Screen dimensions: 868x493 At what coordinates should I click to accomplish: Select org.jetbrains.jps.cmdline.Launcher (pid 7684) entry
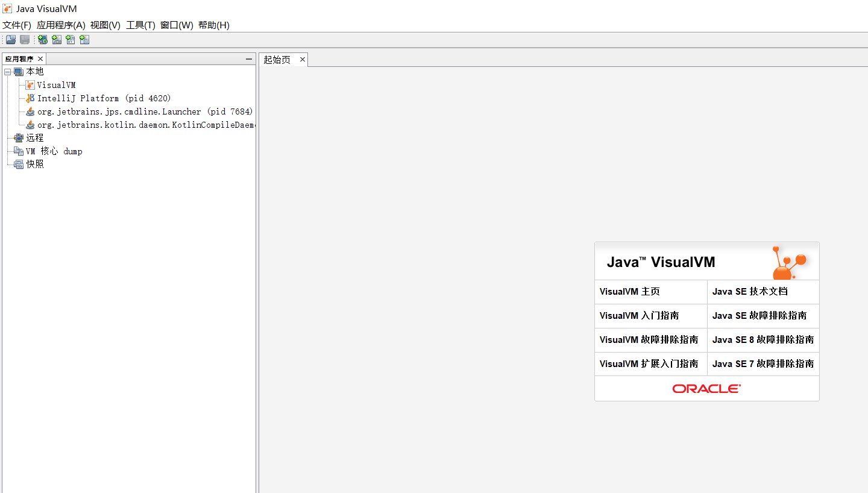point(145,111)
